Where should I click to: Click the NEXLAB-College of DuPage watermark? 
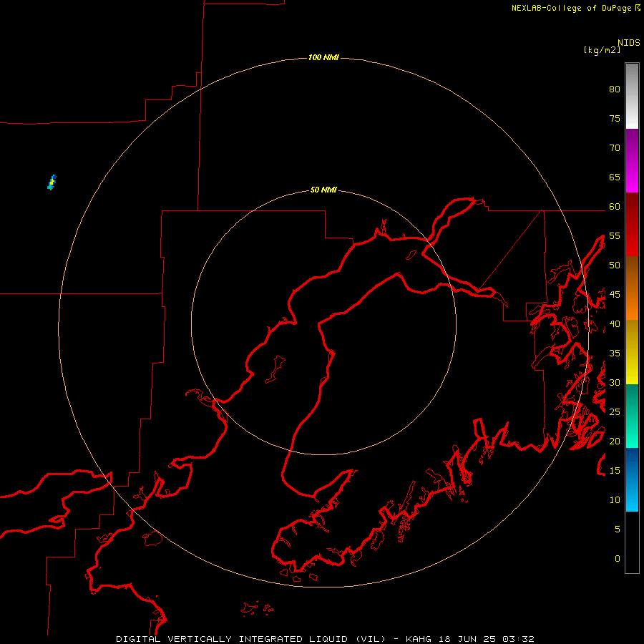point(576,8)
